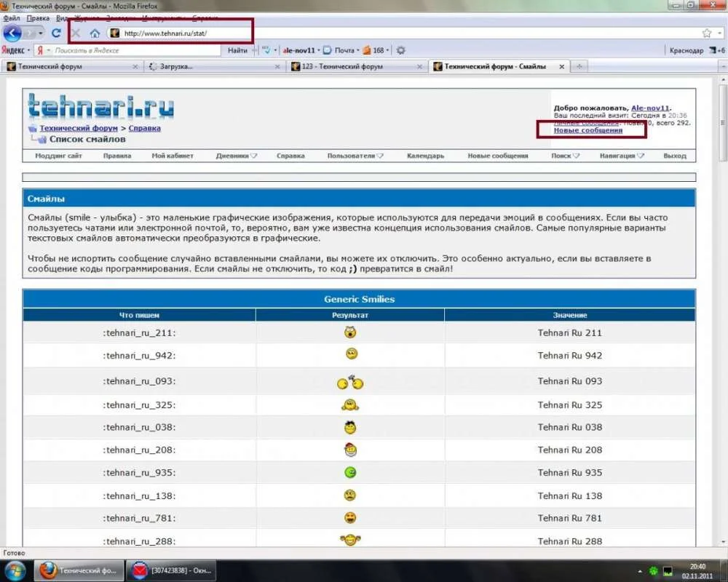The image size is (728, 582).
Task: Open the [307423838] mail window in taskbar
Action: pyautogui.click(x=171, y=570)
